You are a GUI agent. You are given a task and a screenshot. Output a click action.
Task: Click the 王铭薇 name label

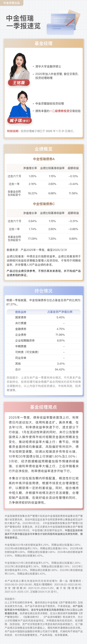coord(19,83)
